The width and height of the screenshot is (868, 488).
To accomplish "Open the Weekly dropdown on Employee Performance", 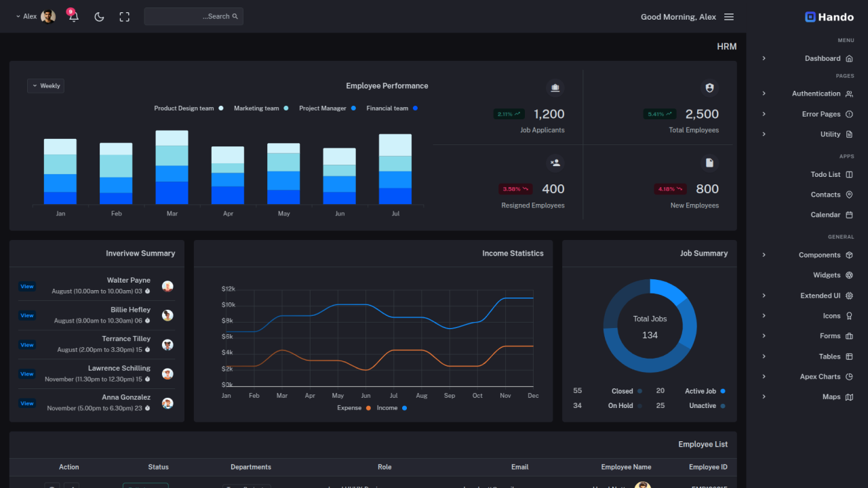I will pos(45,85).
